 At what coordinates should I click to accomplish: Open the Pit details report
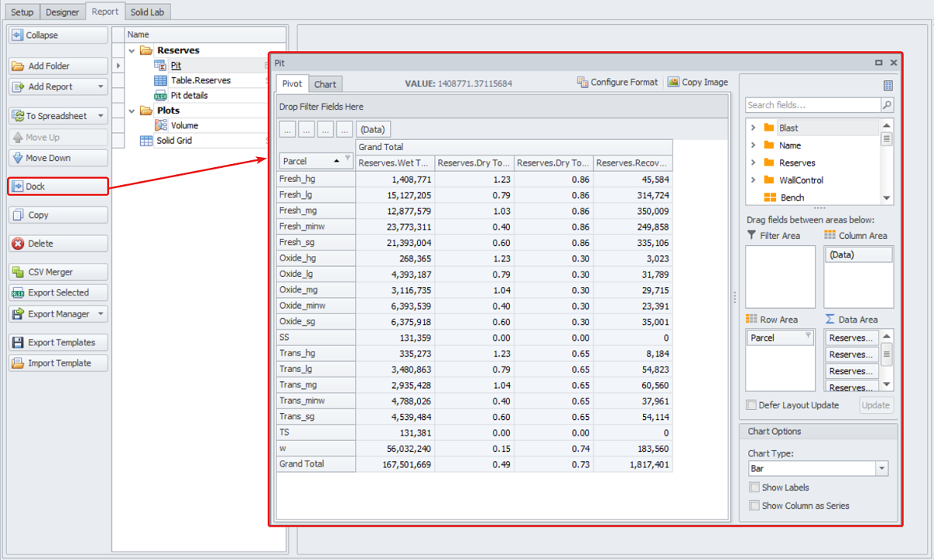pyautogui.click(x=188, y=96)
